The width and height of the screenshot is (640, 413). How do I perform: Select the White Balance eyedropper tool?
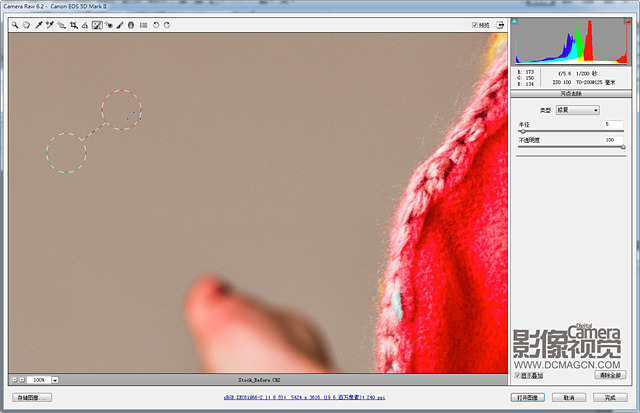coord(39,25)
